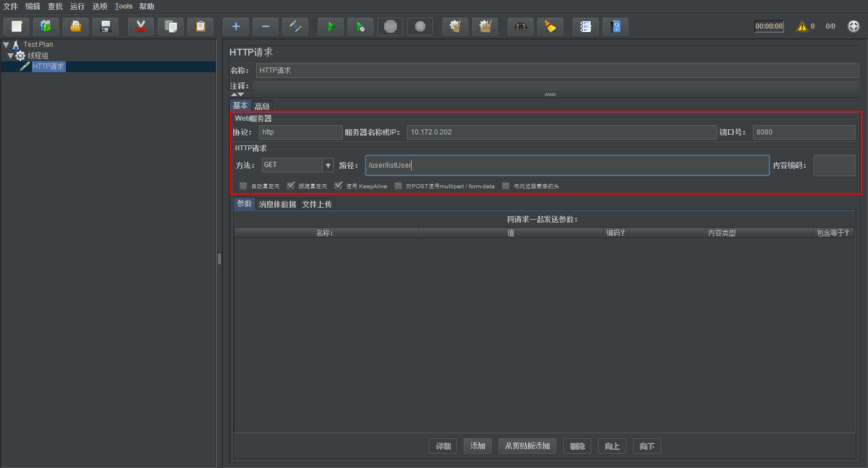Open the 运行 menu

pyautogui.click(x=77, y=6)
